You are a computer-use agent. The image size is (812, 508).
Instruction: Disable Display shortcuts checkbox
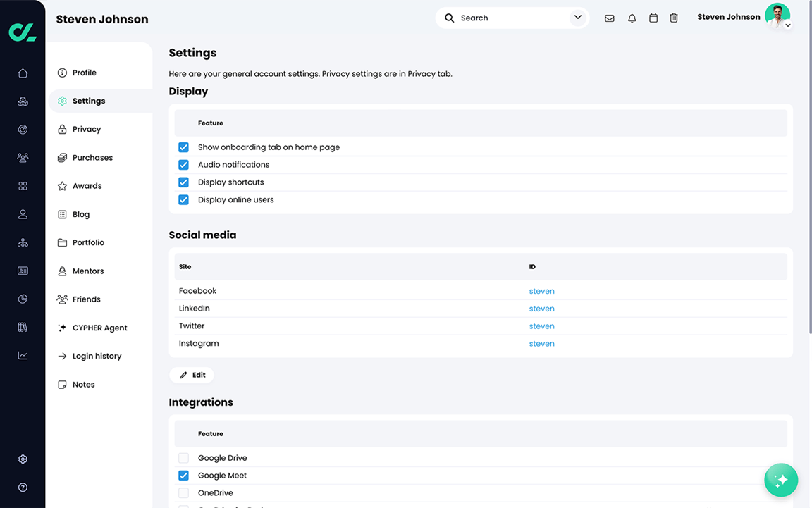pyautogui.click(x=183, y=182)
